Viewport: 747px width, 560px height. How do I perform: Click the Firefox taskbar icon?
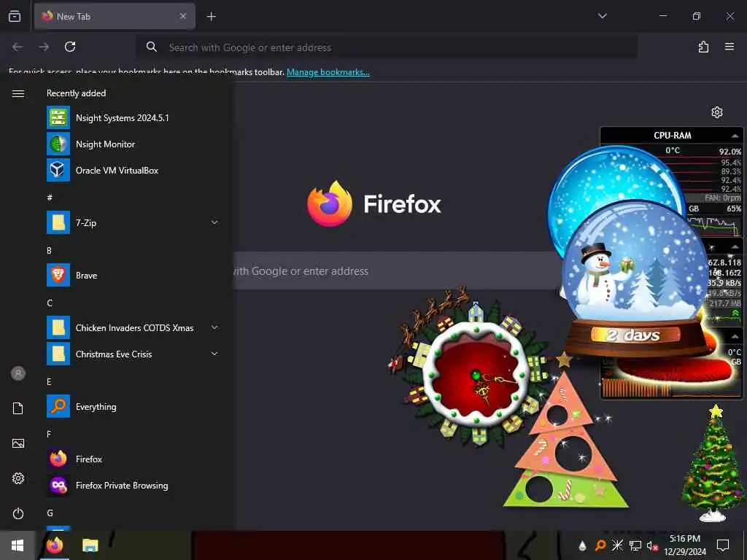tap(54, 545)
